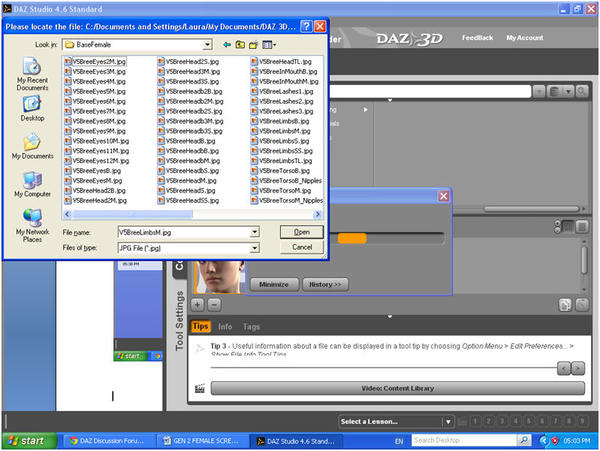Click Cancel in the file dialog
This screenshot has height=451, width=600.
(x=302, y=247)
